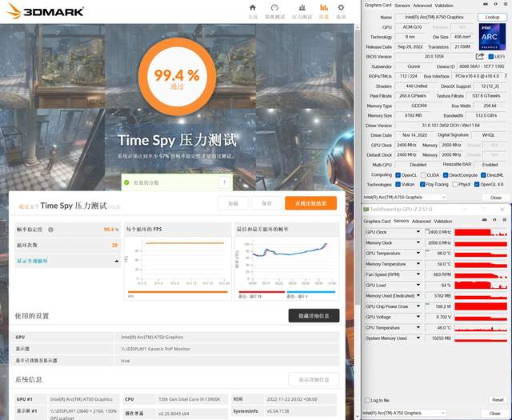Screen dimensions: 512x420
Task: Click the dark hide details button
Action: point(314,315)
